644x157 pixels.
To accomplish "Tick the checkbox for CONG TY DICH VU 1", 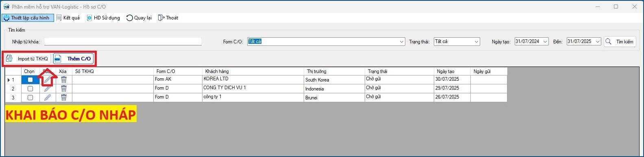I will click(x=30, y=88).
